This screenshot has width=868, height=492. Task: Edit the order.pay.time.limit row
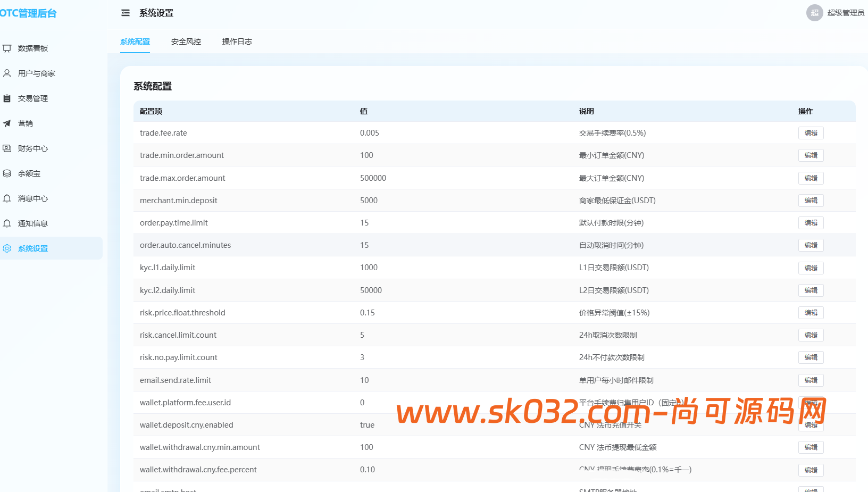[811, 223]
